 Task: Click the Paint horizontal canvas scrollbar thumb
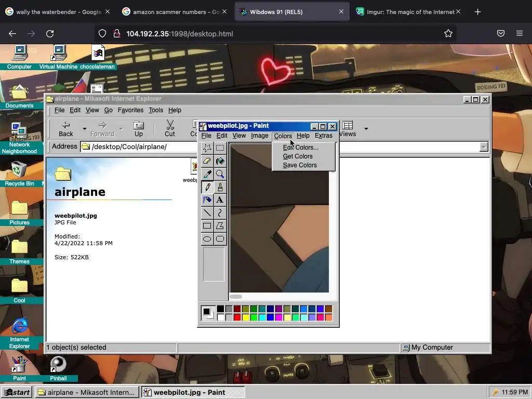point(236,297)
